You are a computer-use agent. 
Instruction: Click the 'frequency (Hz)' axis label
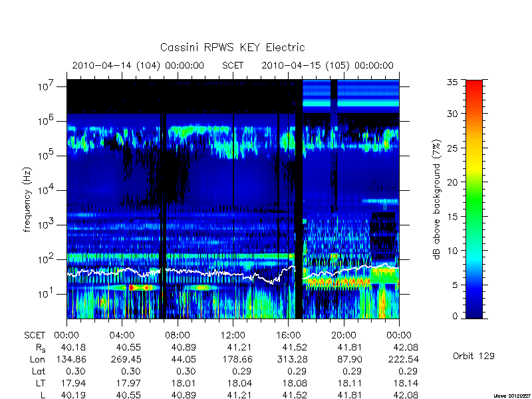27,199
